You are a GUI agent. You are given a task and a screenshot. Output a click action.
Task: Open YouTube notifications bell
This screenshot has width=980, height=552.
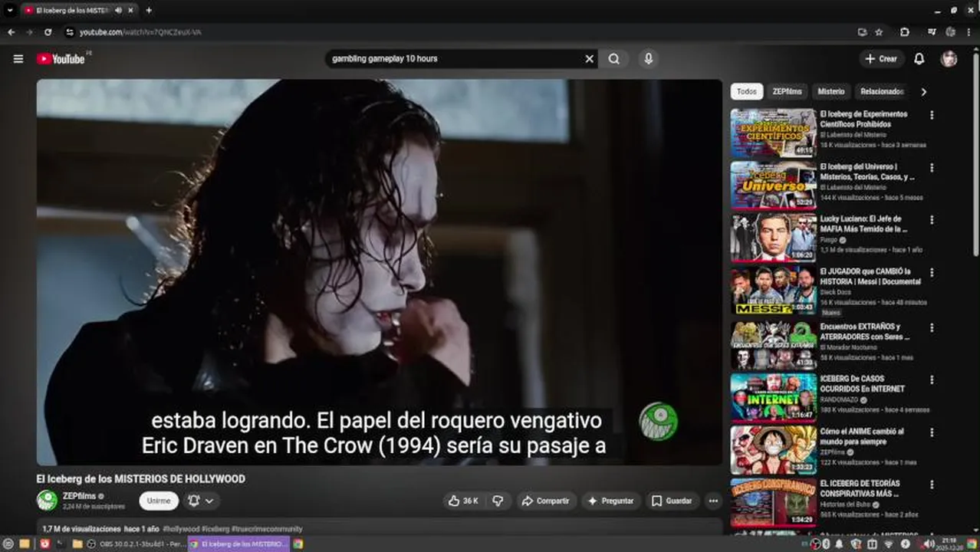(x=919, y=59)
